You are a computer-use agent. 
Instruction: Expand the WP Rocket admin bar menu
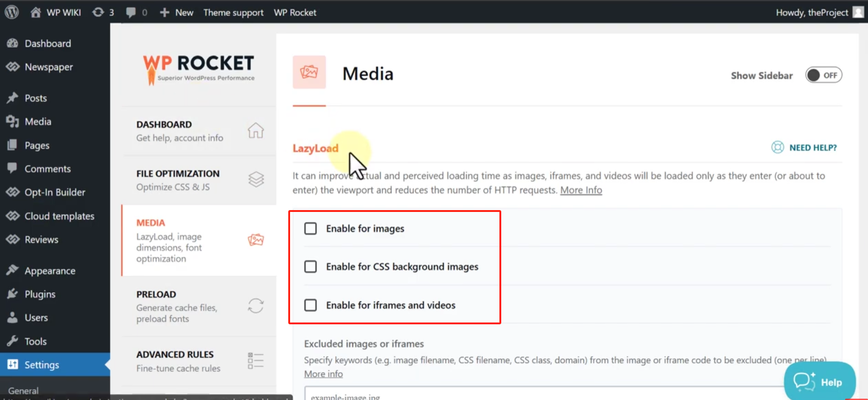click(x=295, y=12)
